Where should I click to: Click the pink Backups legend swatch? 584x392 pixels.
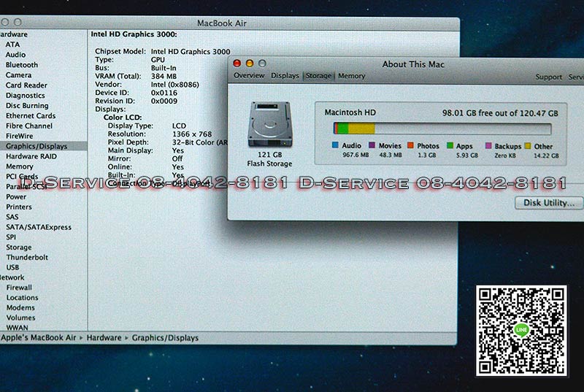[x=488, y=145]
